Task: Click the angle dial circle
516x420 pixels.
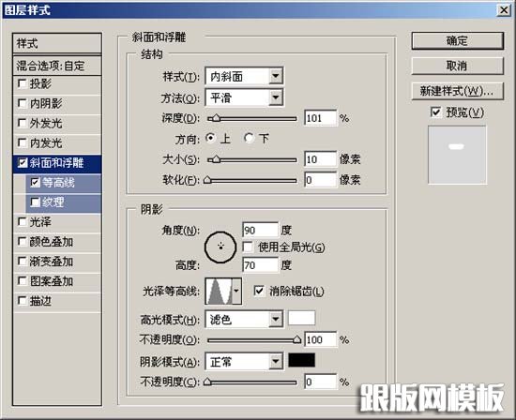Action: pos(220,247)
